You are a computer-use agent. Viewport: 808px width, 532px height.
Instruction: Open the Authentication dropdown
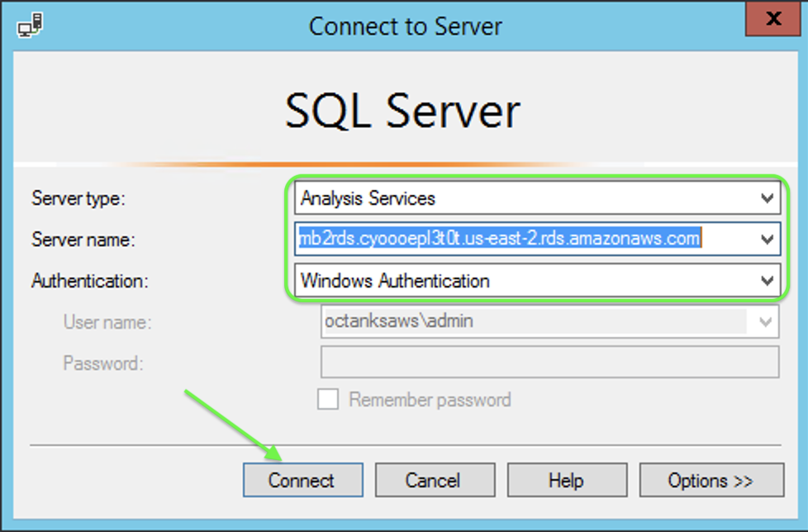click(538, 281)
